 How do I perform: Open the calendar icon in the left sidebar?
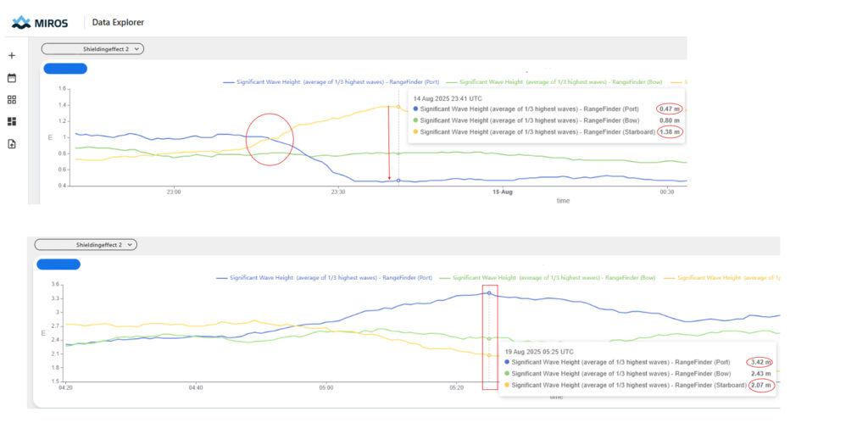(x=12, y=78)
